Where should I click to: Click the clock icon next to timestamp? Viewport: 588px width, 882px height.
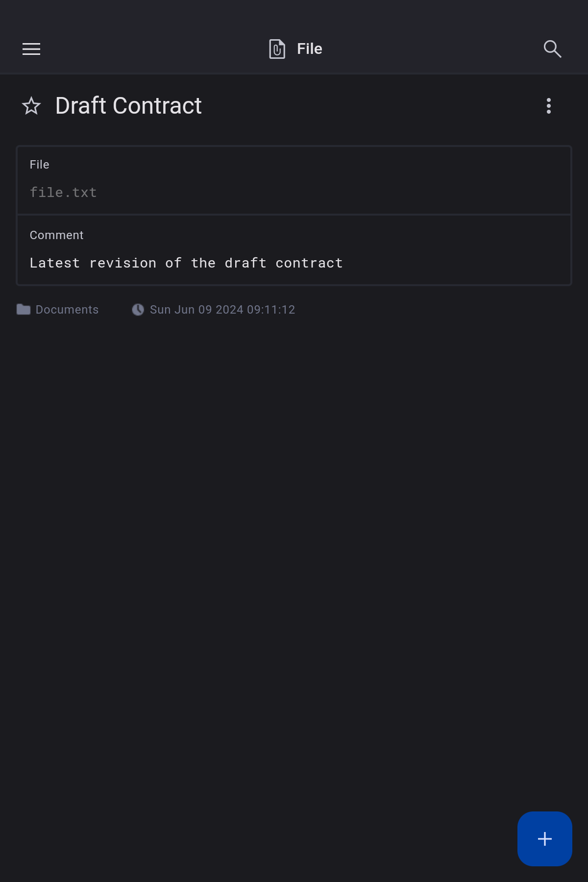(138, 310)
